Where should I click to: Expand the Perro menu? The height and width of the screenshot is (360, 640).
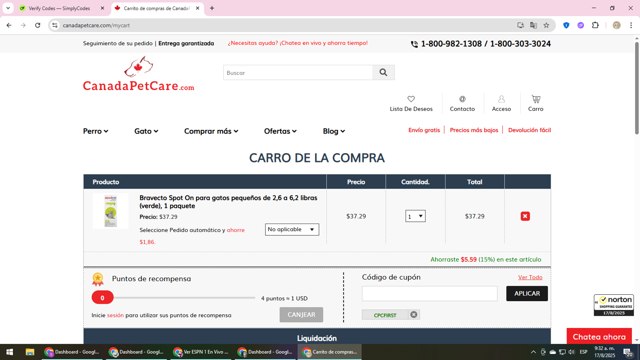point(96,131)
